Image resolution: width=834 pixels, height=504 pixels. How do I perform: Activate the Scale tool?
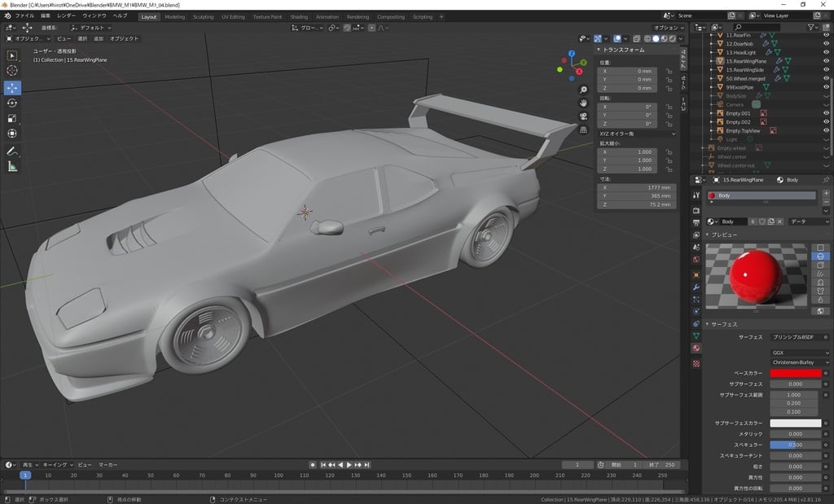[x=12, y=118]
